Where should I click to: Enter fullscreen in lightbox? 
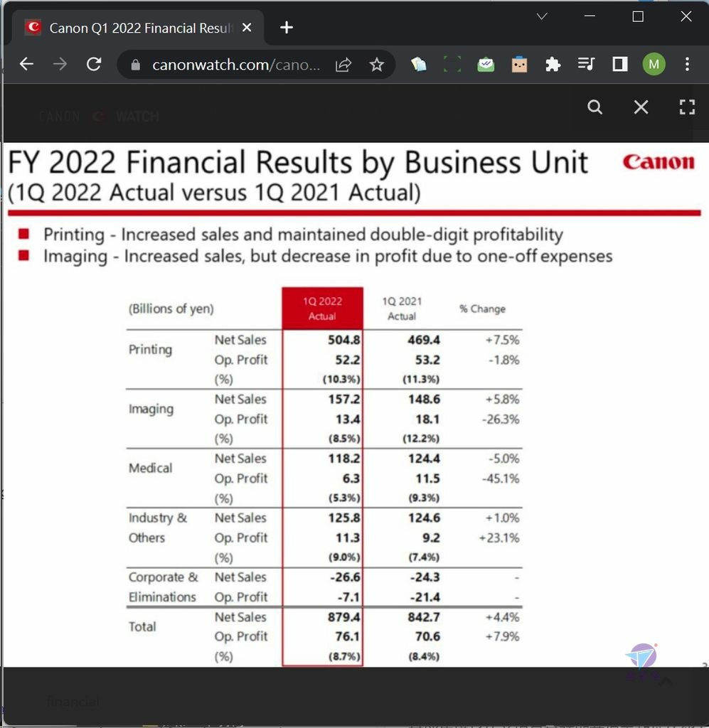tap(687, 107)
